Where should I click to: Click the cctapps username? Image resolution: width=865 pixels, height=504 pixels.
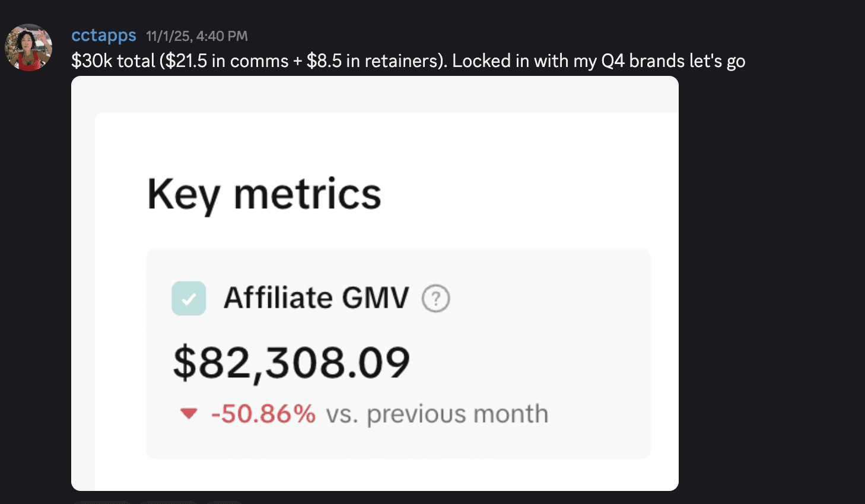tap(104, 36)
